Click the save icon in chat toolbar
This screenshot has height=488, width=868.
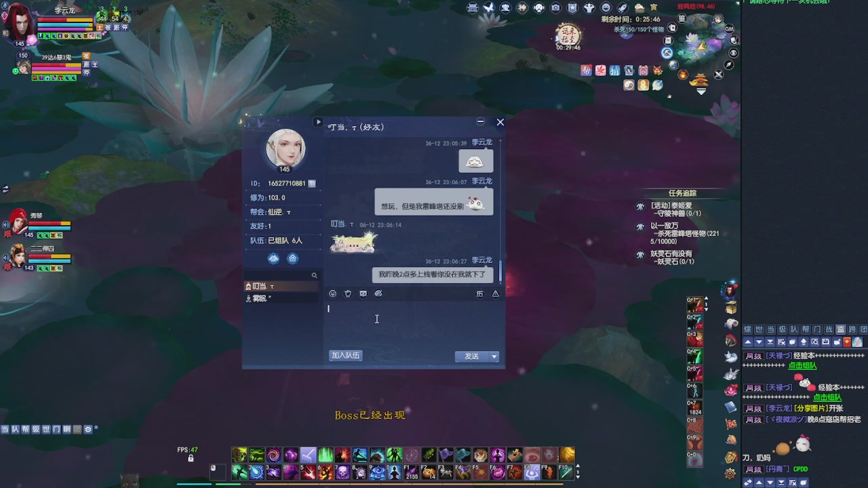coord(825,342)
